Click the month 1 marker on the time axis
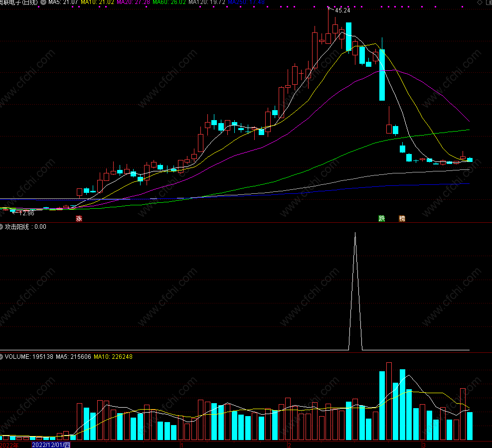Screen dimensions: 492x448 click(x=181, y=445)
